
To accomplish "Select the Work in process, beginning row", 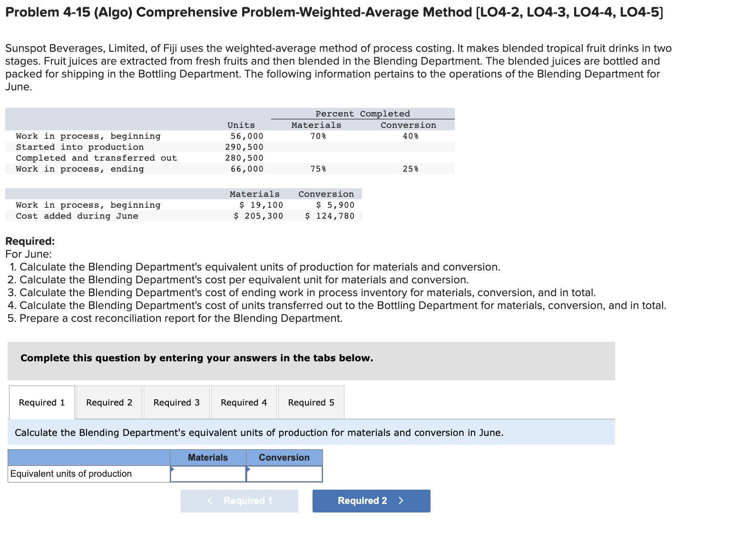I will point(88,136).
